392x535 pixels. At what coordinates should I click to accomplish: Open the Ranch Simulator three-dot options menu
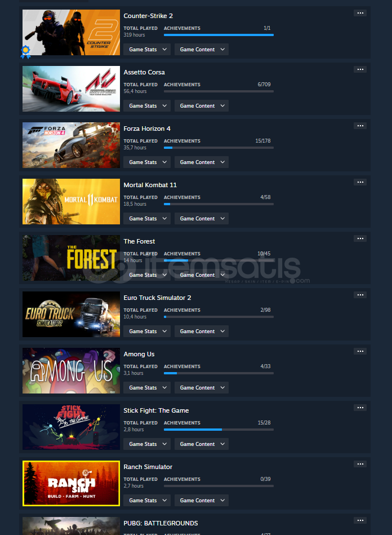(x=360, y=464)
